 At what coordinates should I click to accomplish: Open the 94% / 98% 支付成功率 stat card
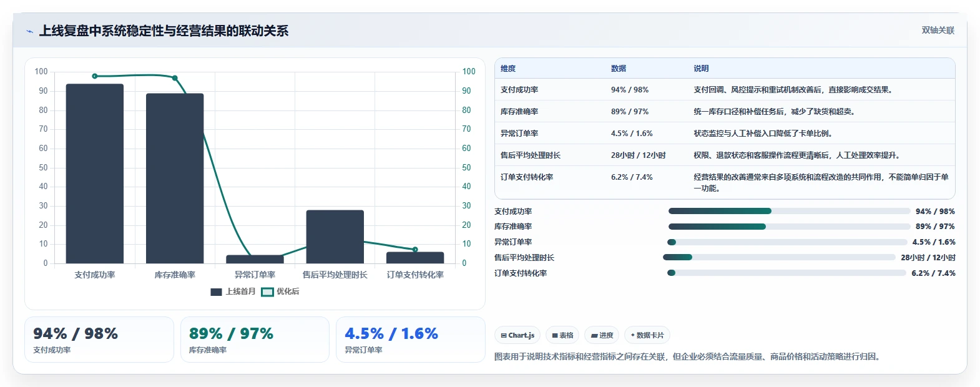[x=99, y=340]
